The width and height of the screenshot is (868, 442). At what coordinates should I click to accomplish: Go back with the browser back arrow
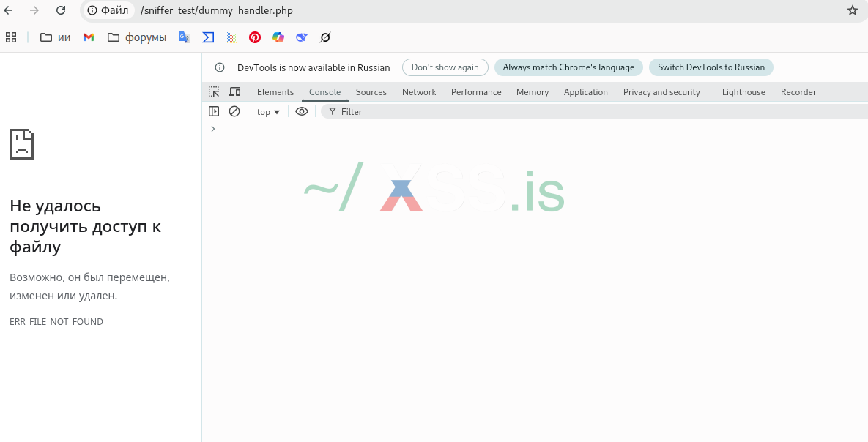9,10
